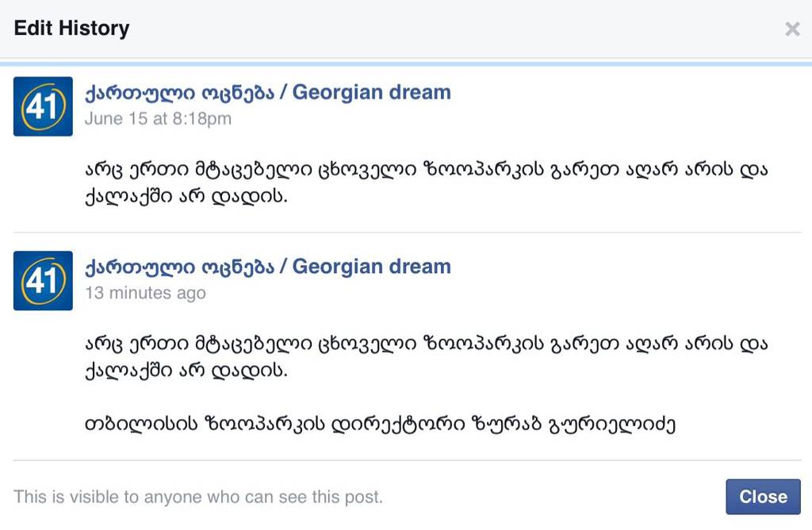Open the 41 avatar on 13 minutes ago edit
Screen dimensions: 812x530
tap(43, 281)
